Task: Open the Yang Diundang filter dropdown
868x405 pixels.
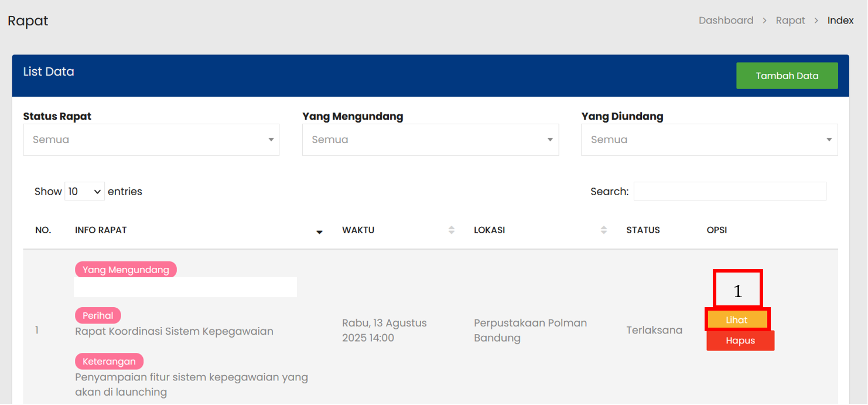Action: pyautogui.click(x=709, y=139)
